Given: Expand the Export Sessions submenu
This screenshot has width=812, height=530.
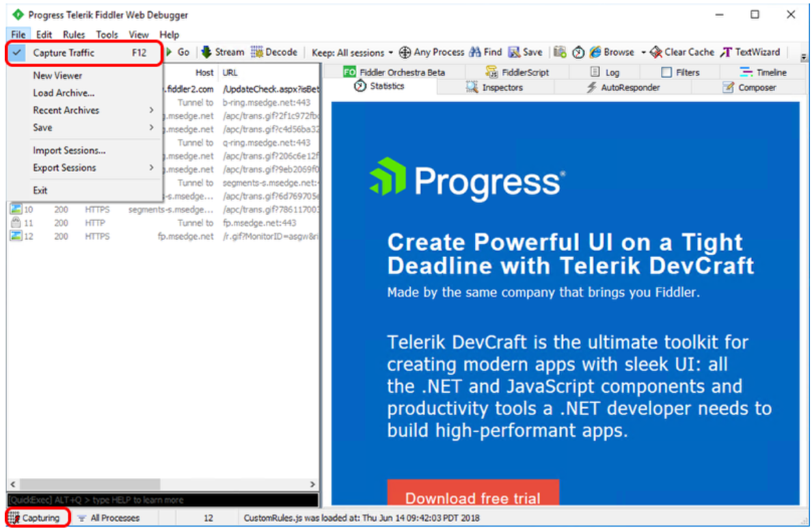Looking at the screenshot, I should [64, 168].
